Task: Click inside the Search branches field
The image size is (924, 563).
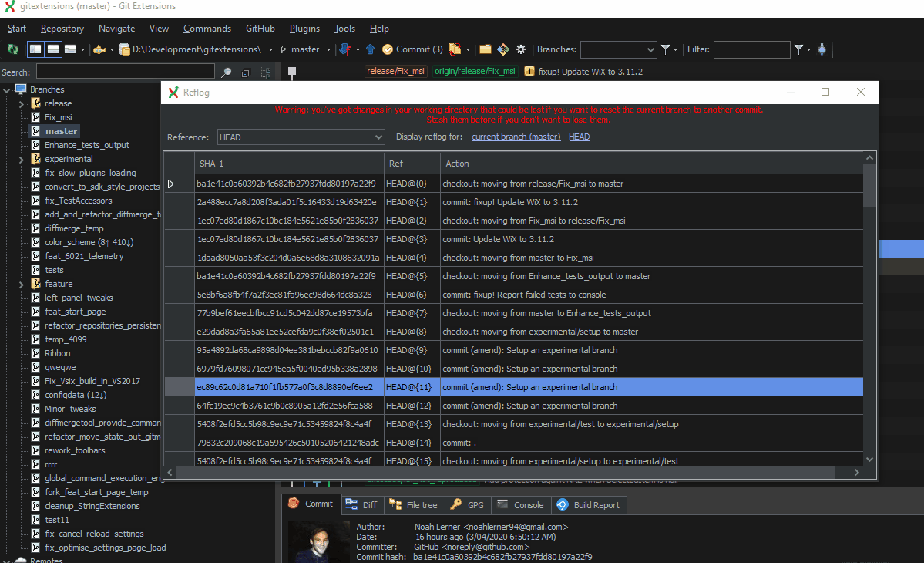Action: click(123, 71)
